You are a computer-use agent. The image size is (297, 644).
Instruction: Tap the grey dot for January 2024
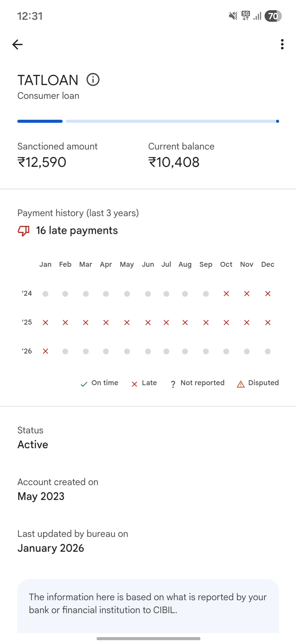point(45,294)
